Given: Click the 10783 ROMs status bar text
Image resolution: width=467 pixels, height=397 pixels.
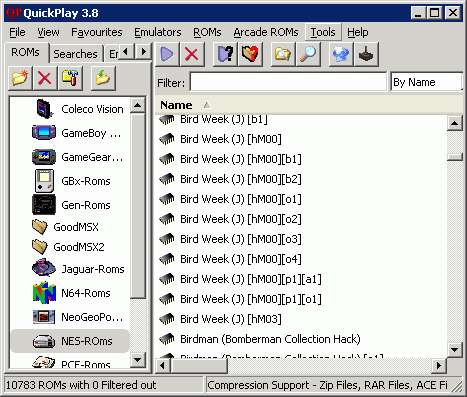Looking at the screenshot, I should click(x=81, y=385).
